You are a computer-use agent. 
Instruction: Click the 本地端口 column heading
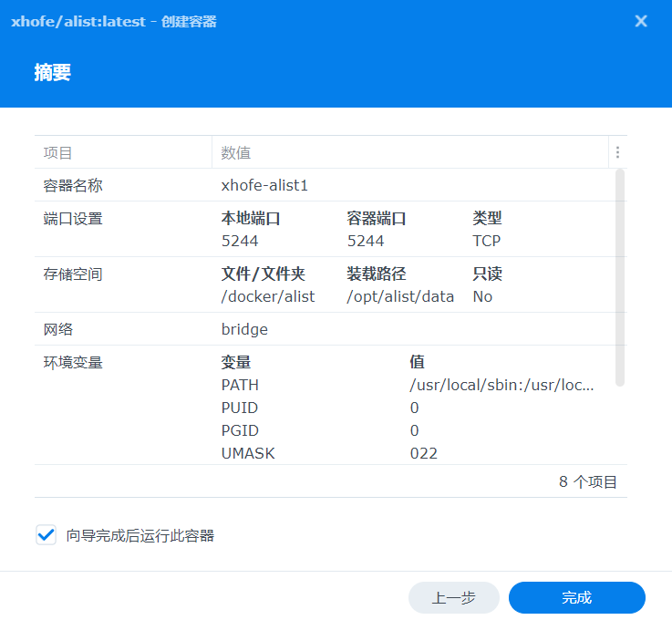pos(250,219)
